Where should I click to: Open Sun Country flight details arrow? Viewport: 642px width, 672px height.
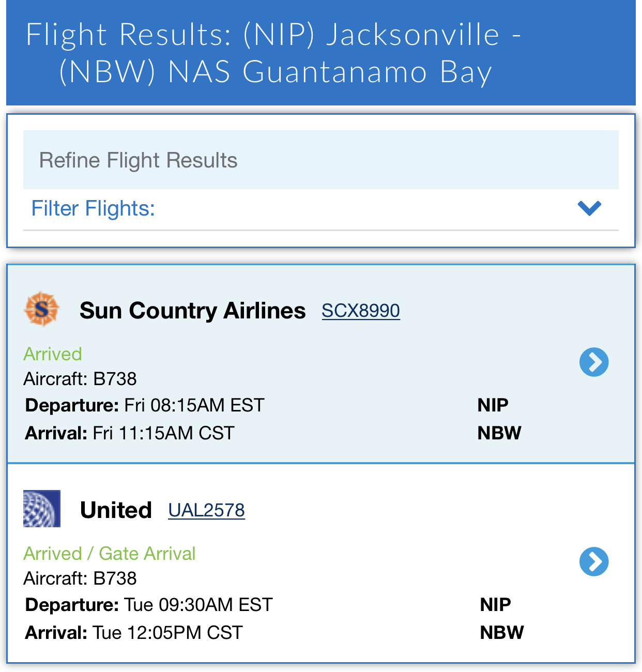594,362
